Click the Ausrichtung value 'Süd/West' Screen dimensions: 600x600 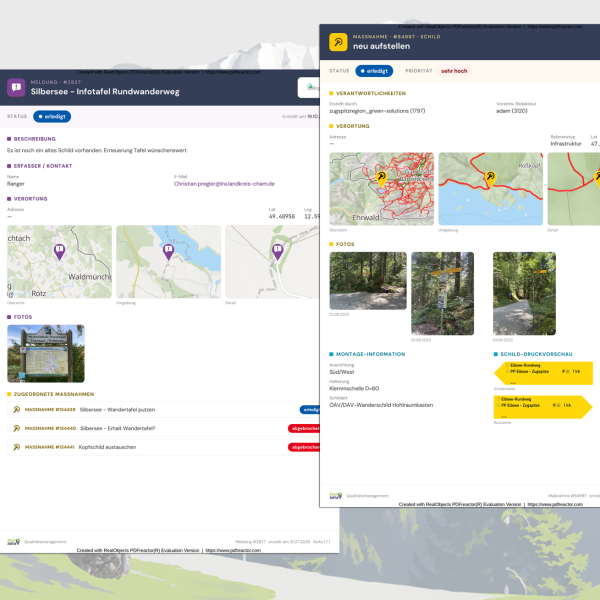(x=341, y=372)
